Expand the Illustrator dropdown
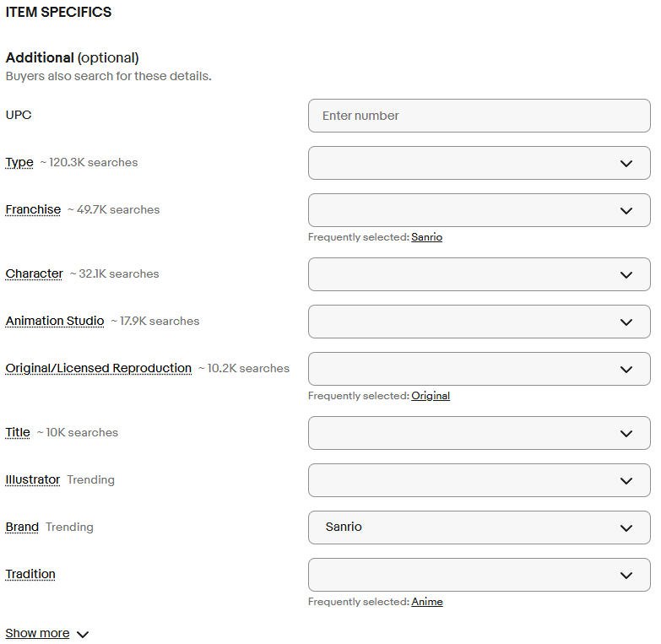The width and height of the screenshot is (661, 644). 479,480
